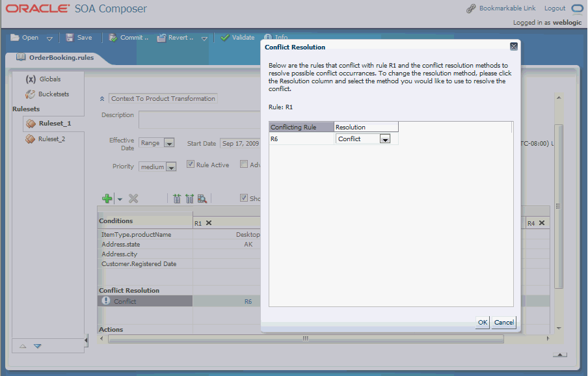This screenshot has height=376, width=588.
Task: Click the move up triangle in sidebar
Action: [x=23, y=346]
